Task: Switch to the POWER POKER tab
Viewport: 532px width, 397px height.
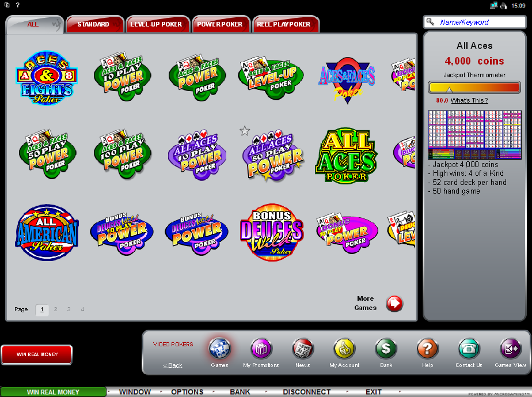Action: pyautogui.click(x=221, y=24)
